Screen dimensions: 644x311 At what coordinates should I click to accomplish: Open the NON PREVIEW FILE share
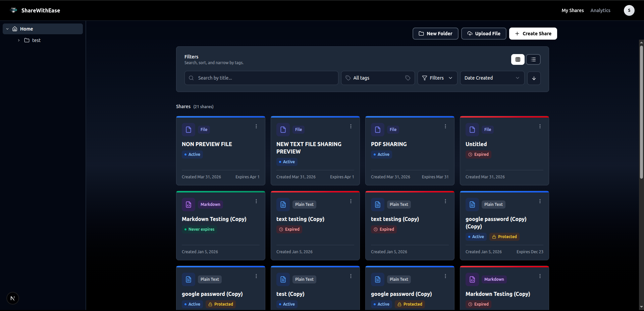[x=207, y=144]
